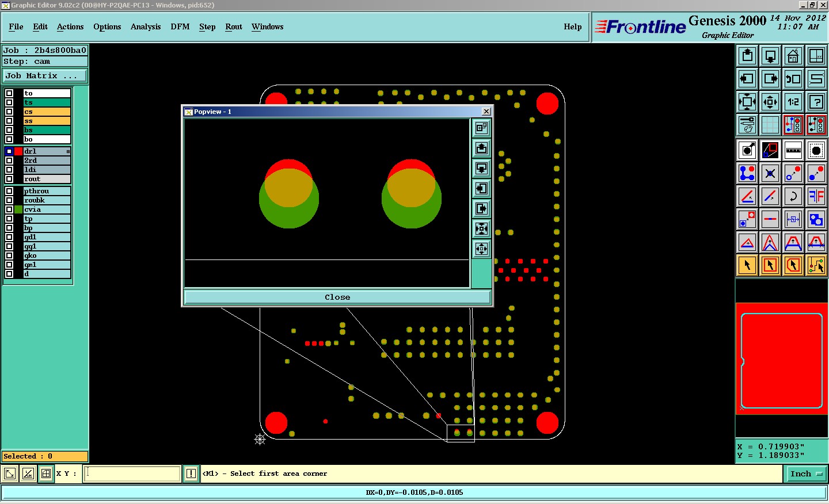Screen dimensions: 829x504
Task: Select the bs layer name
Action: tap(47, 130)
